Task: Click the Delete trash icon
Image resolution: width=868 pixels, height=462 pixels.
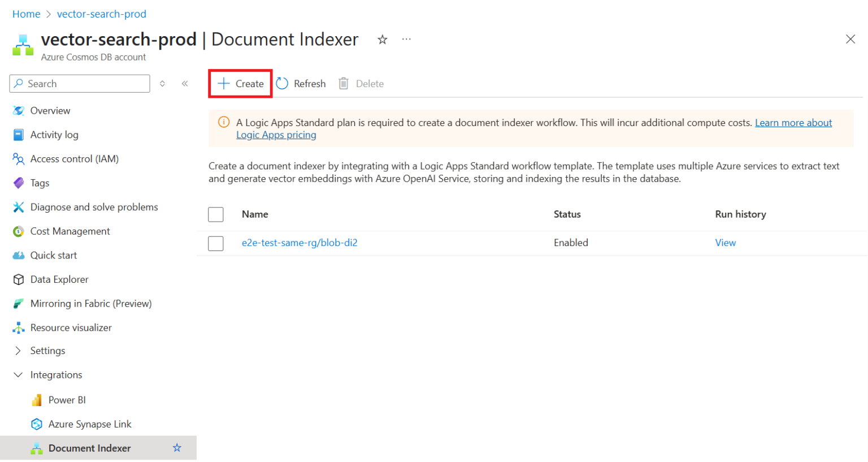Action: pos(344,83)
